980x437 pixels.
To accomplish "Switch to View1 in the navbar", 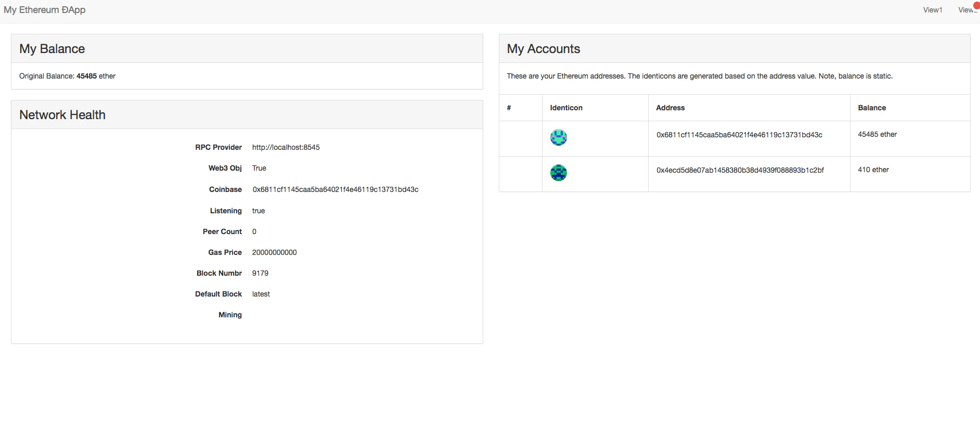I will tap(933, 10).
